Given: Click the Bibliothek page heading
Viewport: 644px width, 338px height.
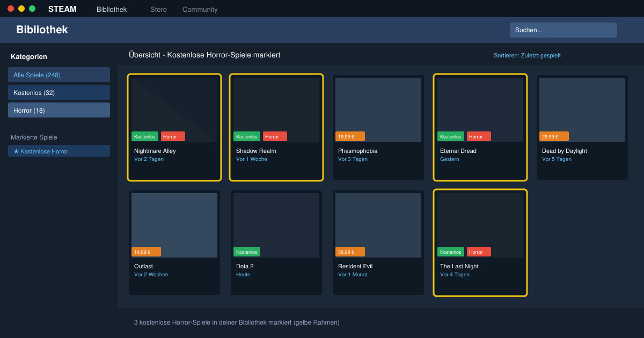Looking at the screenshot, I should pos(42,30).
